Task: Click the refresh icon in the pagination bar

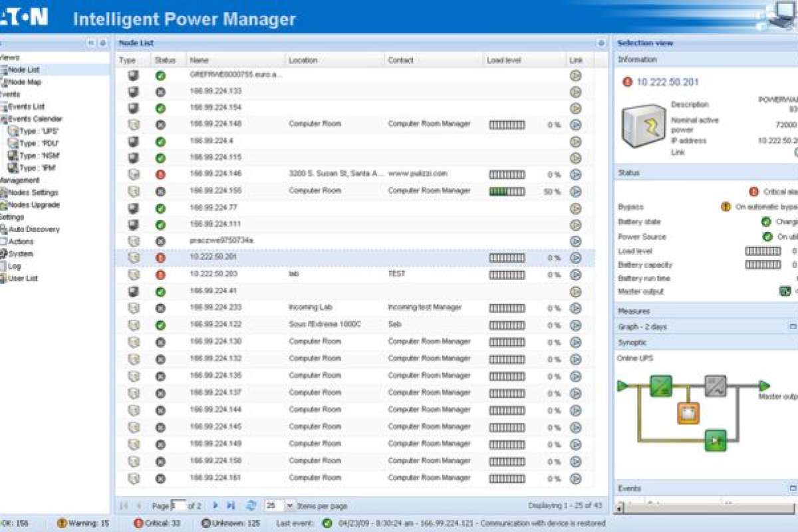Action: click(251, 506)
